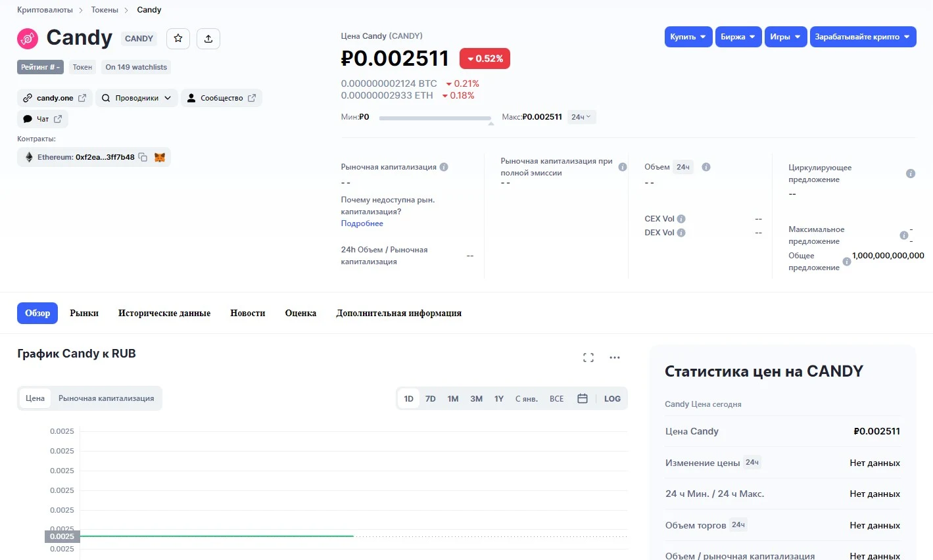Open Дополнительная информация tab
The width and height of the screenshot is (933, 560).
pyautogui.click(x=399, y=314)
